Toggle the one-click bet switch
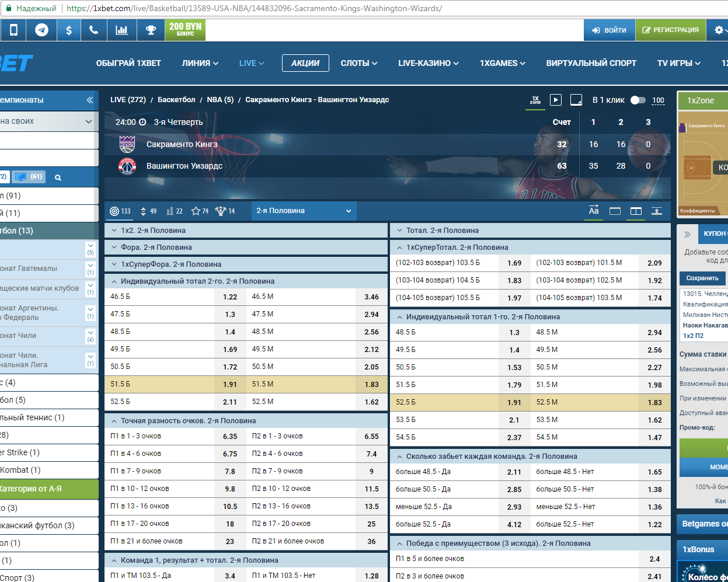Viewport: 728px width, 582px height. (x=638, y=100)
